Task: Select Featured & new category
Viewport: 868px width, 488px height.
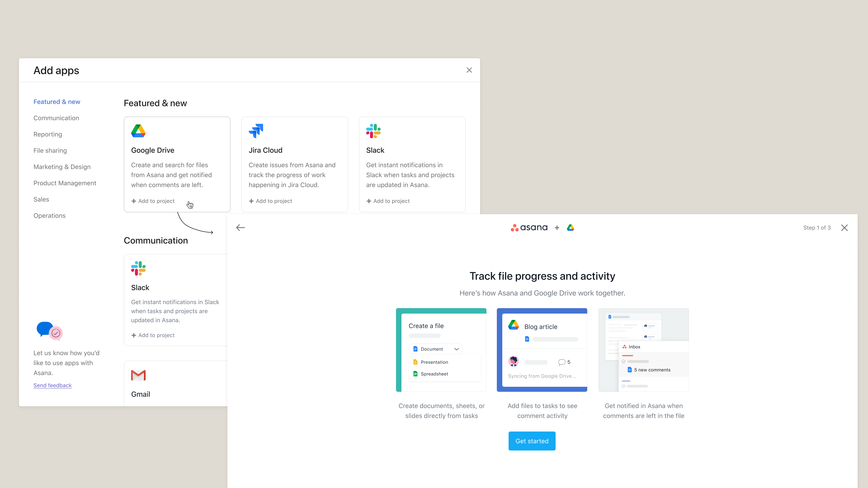Action: click(x=57, y=102)
